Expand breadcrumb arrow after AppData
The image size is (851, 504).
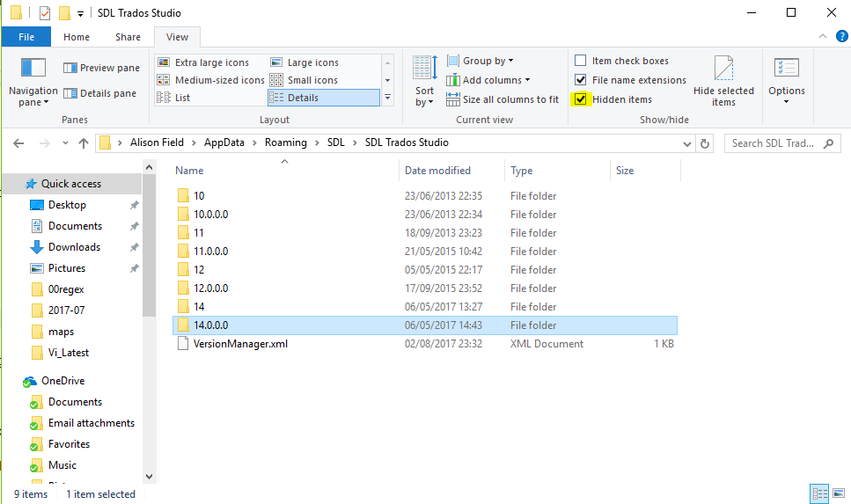(x=254, y=143)
